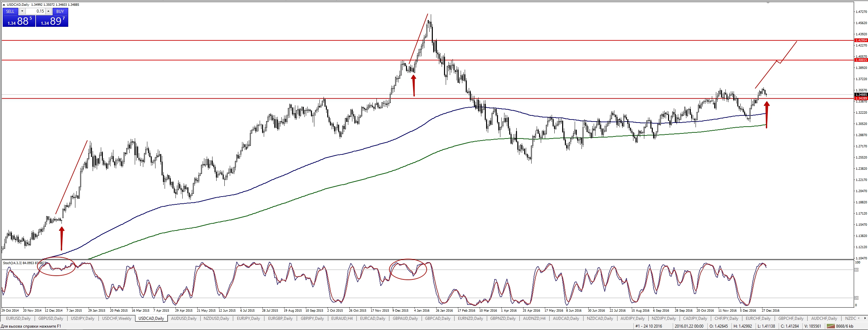Click the 'H: 1.42992' status bar value
868x330 pixels.
742,326
